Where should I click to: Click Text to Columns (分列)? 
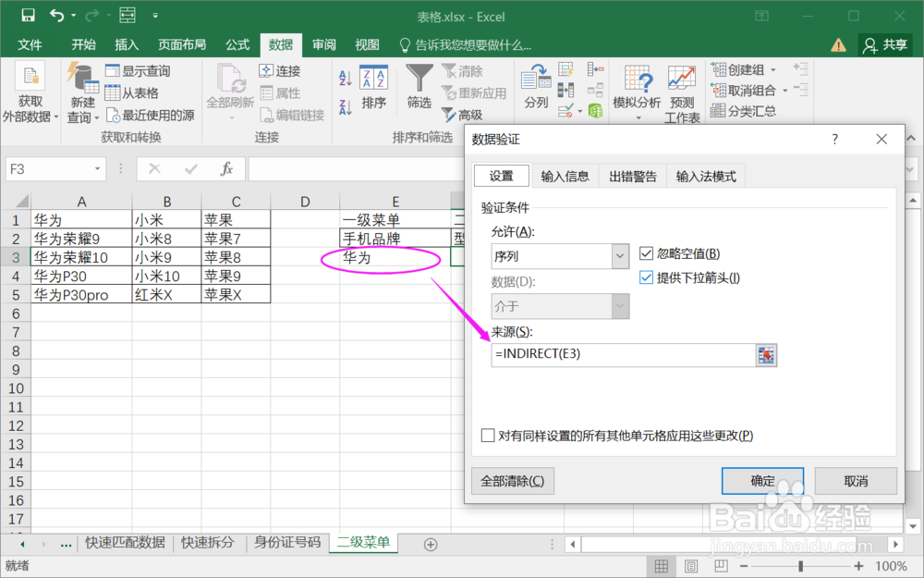[536, 87]
